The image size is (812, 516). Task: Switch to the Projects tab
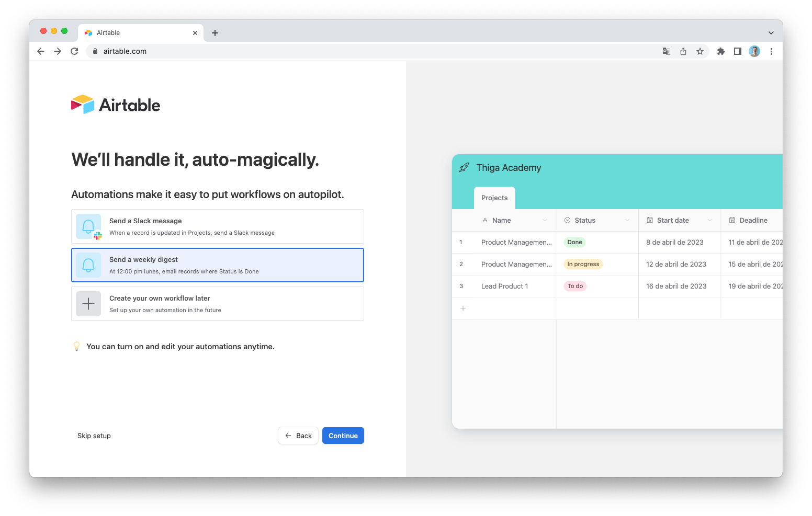coord(494,198)
